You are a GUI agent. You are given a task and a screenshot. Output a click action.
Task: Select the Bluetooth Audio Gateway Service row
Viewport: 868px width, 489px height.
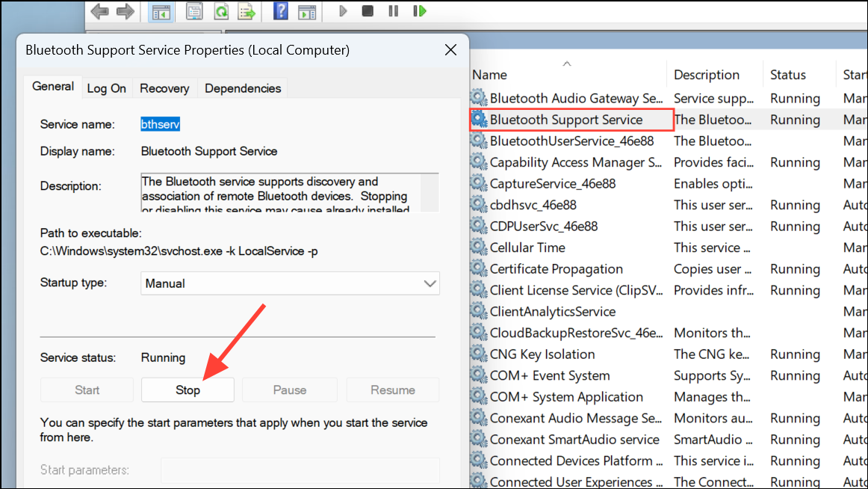576,98
